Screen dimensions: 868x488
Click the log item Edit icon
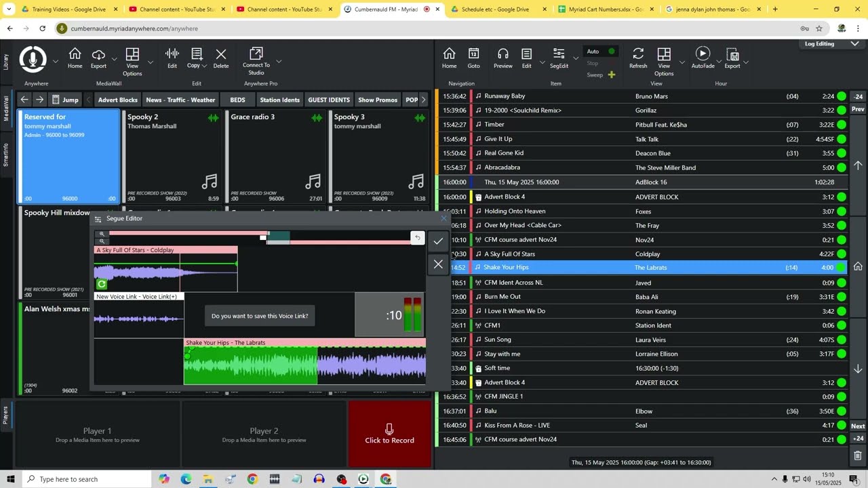coord(526,54)
